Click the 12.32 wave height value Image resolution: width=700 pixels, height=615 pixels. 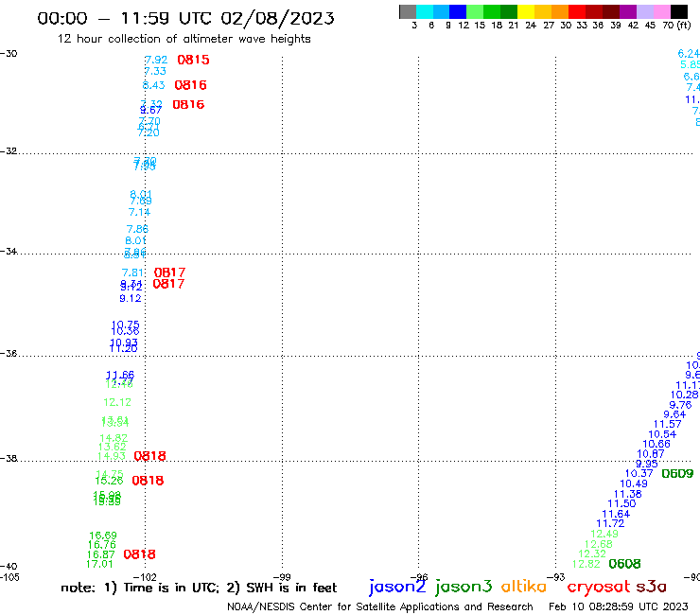click(592, 553)
